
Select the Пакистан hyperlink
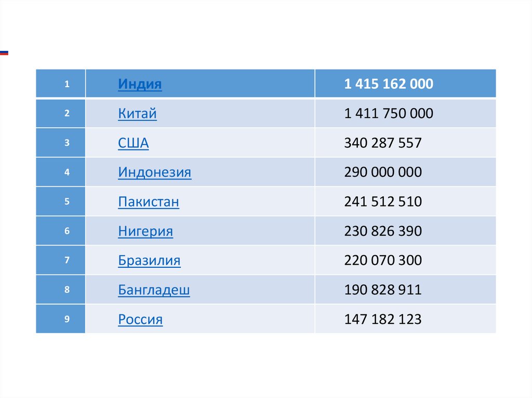pyautogui.click(x=149, y=202)
